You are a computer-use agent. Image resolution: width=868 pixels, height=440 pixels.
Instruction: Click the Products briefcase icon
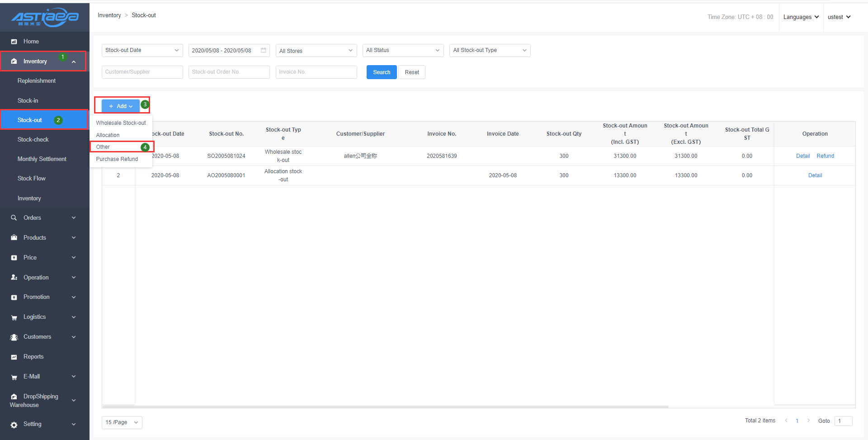point(14,238)
